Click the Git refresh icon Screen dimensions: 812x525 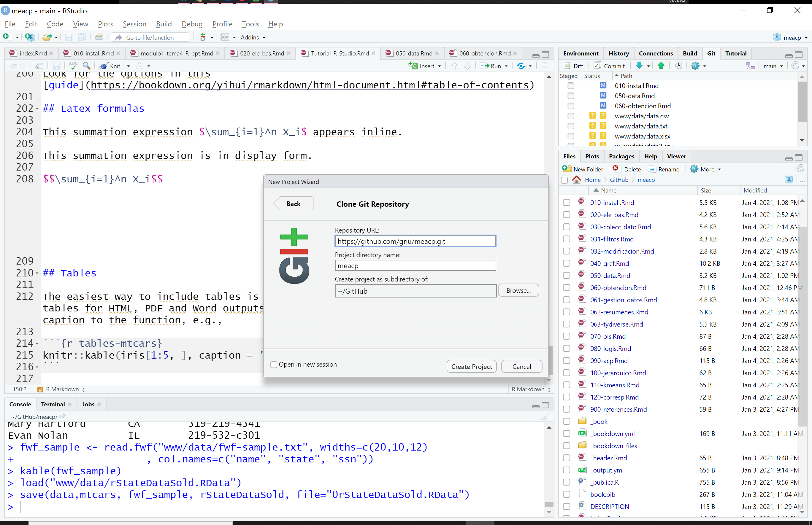click(x=795, y=66)
